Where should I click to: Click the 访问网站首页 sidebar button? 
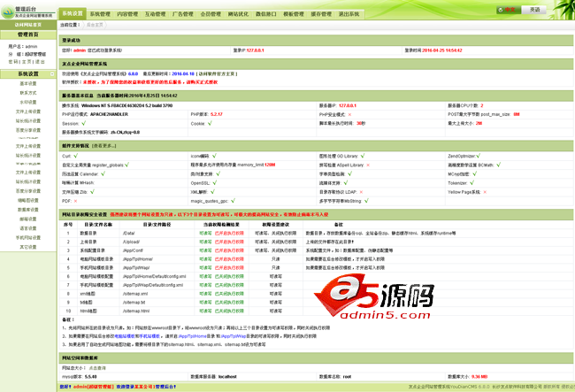[x=28, y=25]
